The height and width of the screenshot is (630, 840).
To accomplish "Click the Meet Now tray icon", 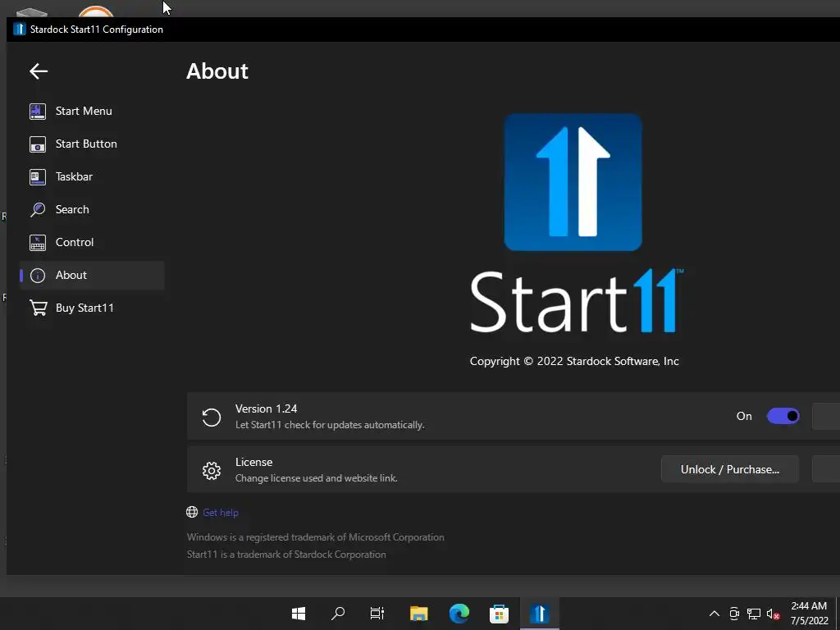I will 734,614.
